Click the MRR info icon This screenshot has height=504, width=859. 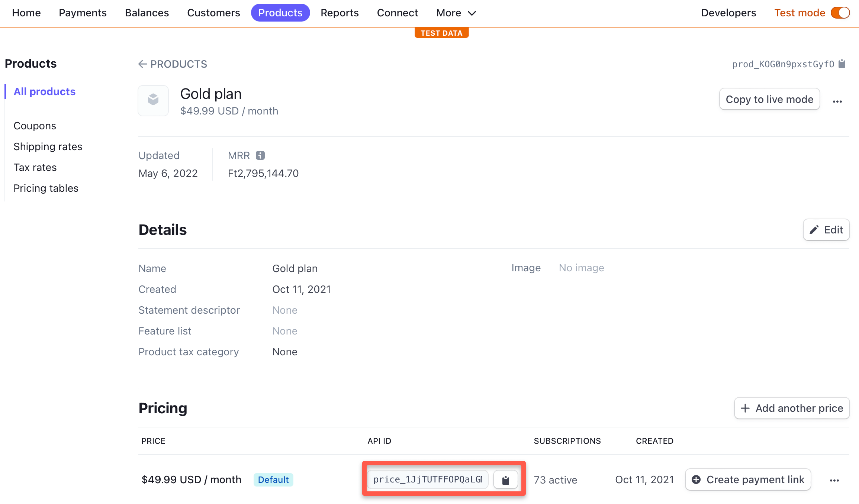pos(260,155)
